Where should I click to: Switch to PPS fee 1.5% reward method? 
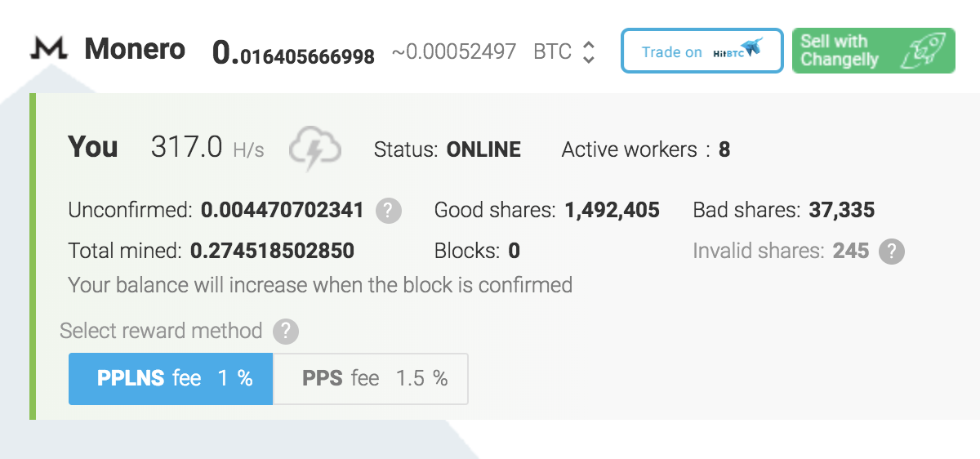[371, 379]
